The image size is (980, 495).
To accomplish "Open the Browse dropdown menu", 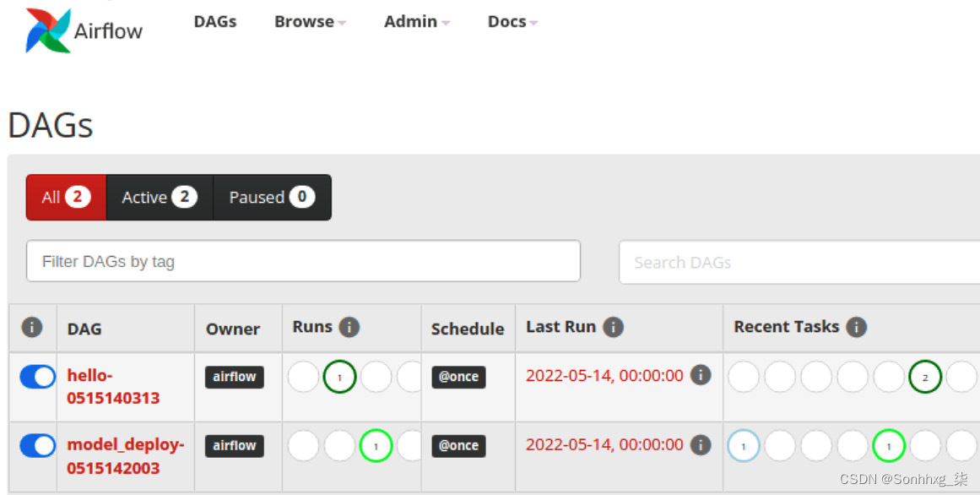I will tap(310, 22).
